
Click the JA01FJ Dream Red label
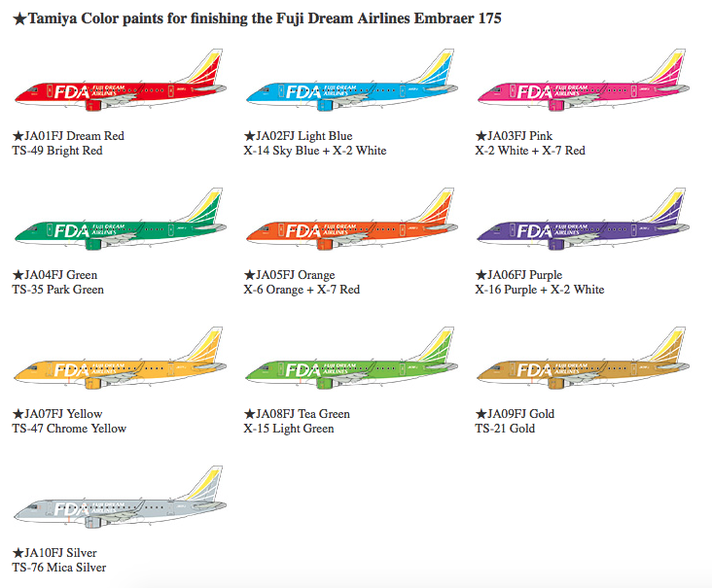(68, 136)
